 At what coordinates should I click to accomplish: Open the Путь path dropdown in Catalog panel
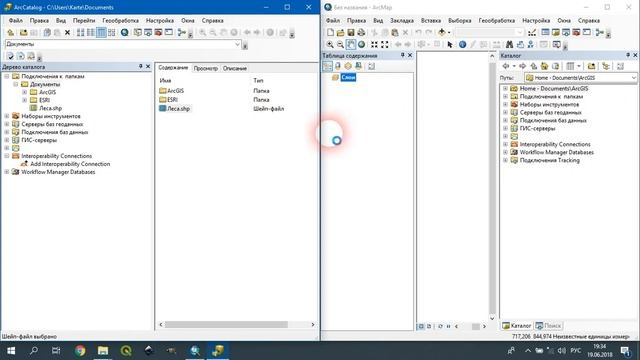[633, 78]
